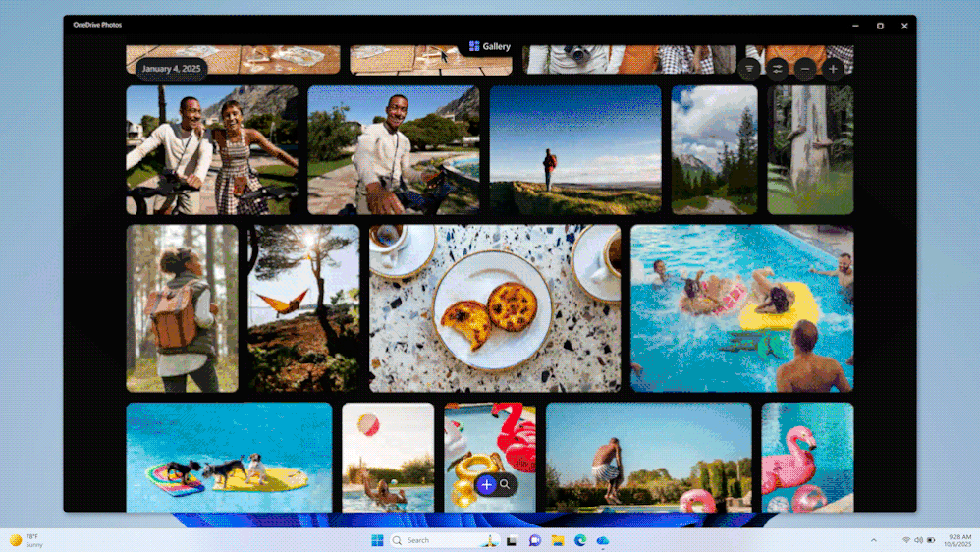980x552 pixels.
Task: Open the beach ball pool photo
Action: [388, 458]
